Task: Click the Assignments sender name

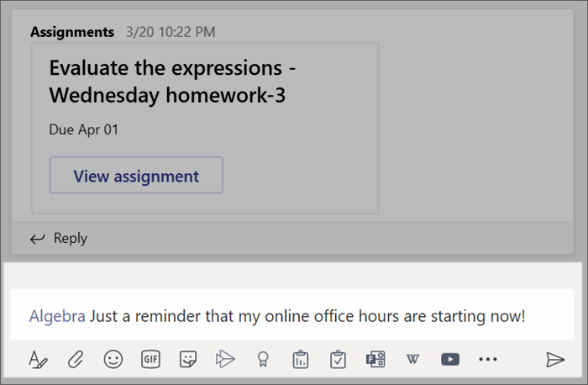Action: (x=72, y=32)
